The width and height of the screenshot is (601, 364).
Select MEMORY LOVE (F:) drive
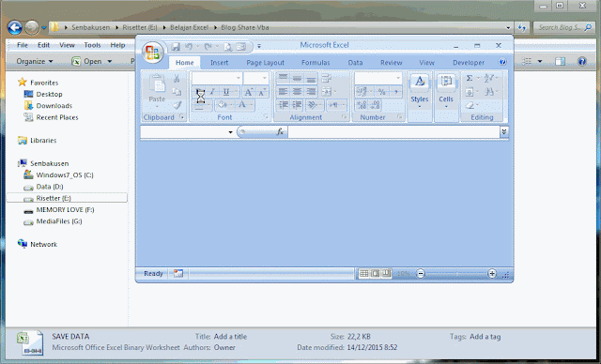point(65,210)
